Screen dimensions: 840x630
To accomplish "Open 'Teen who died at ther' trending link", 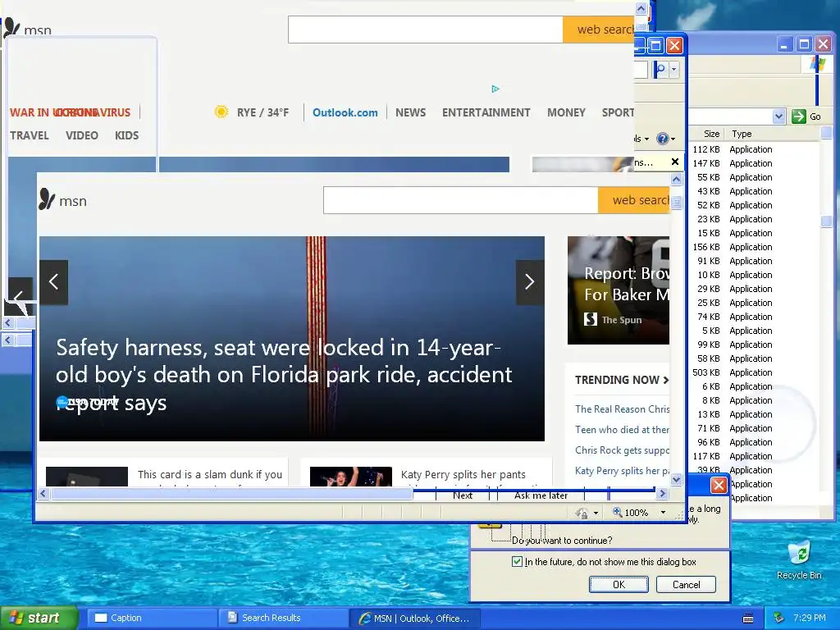I will tap(622, 429).
